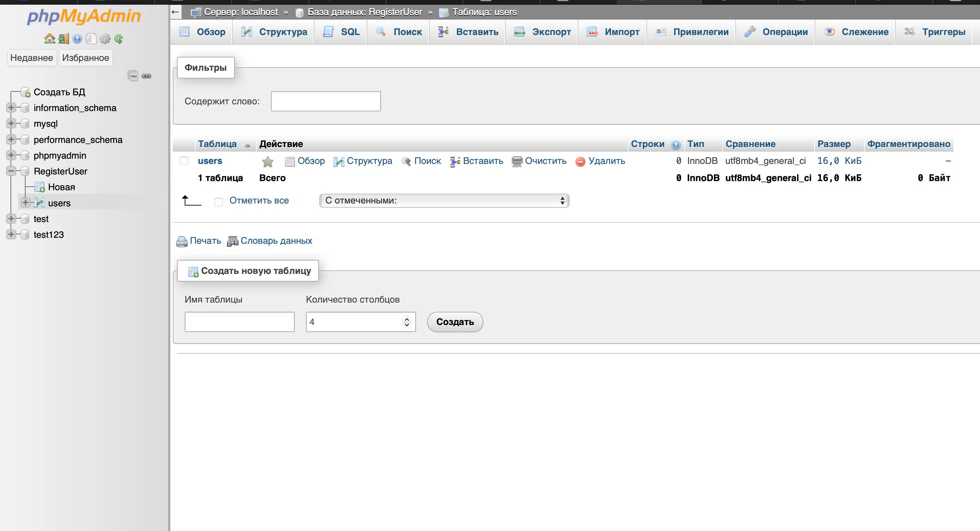This screenshot has height=531, width=980.
Task: Open the Слежение tab
Action: pyautogui.click(x=855, y=32)
